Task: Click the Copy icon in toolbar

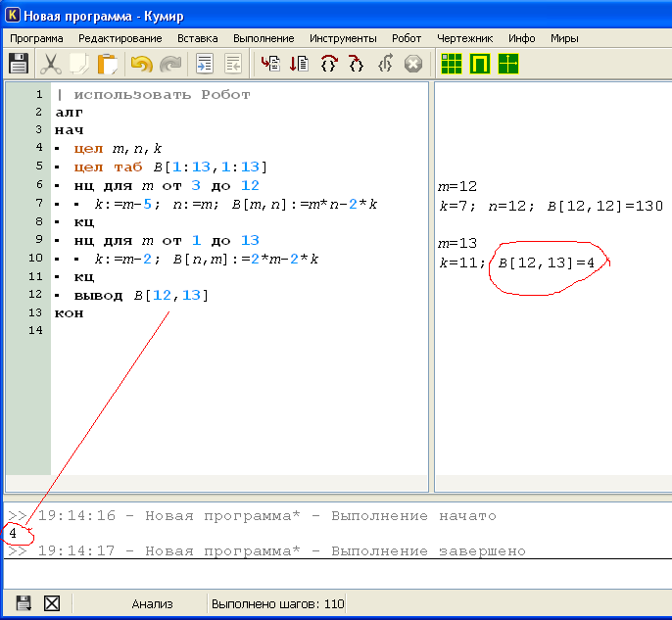Action: pyautogui.click(x=79, y=65)
